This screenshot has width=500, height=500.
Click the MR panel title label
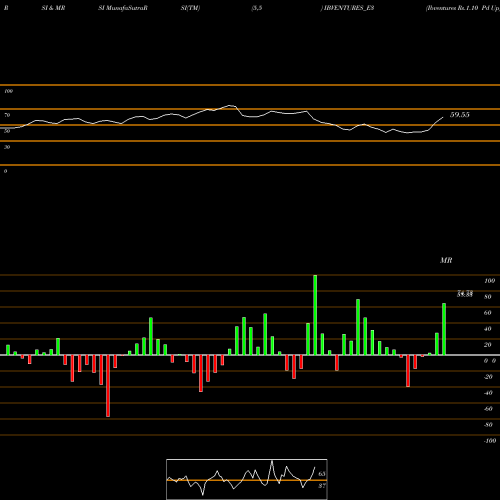(446, 260)
